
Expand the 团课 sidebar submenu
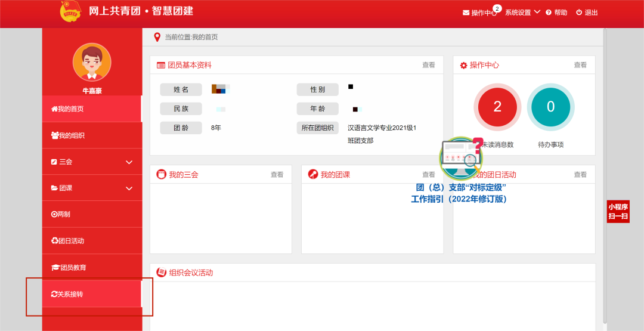pyautogui.click(x=129, y=188)
